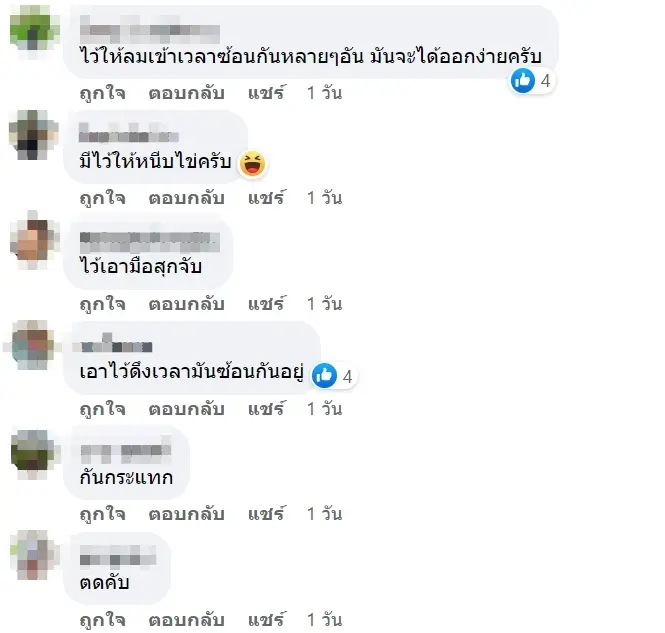Open the avatar of the ตดคับ commenter
This screenshot has height=633, width=665.
point(34,555)
